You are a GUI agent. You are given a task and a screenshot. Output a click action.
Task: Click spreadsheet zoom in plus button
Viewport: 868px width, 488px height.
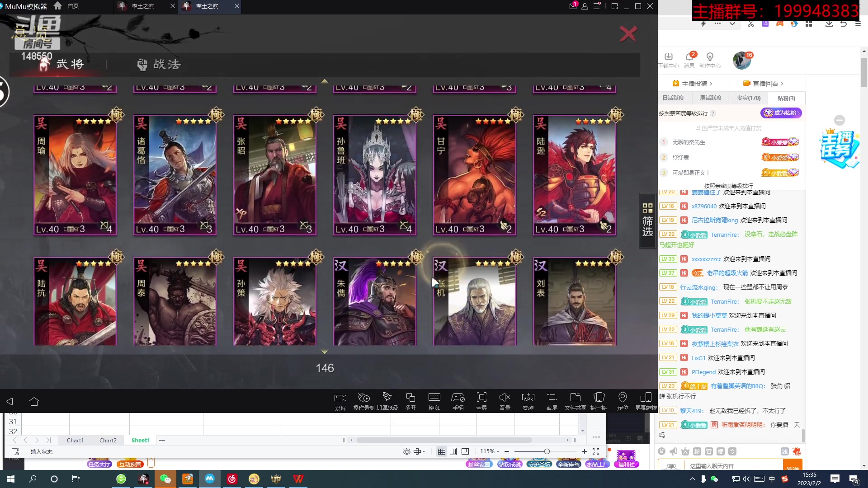[585, 451]
